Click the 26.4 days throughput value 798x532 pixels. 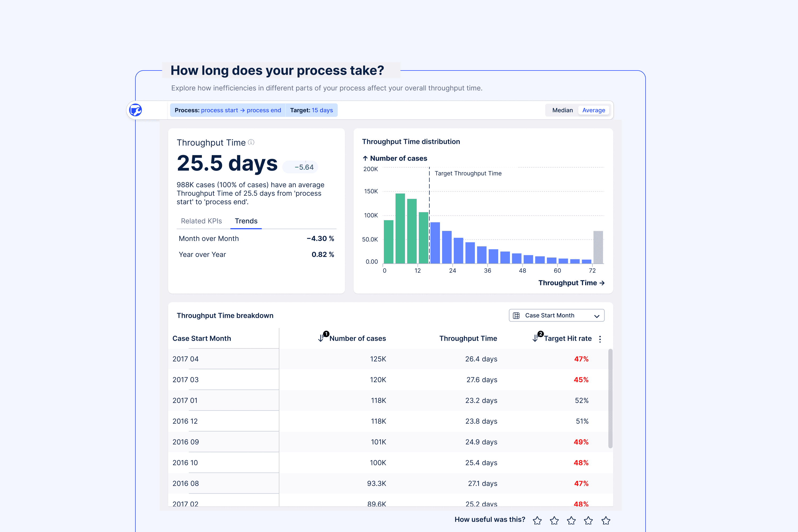coord(481,359)
